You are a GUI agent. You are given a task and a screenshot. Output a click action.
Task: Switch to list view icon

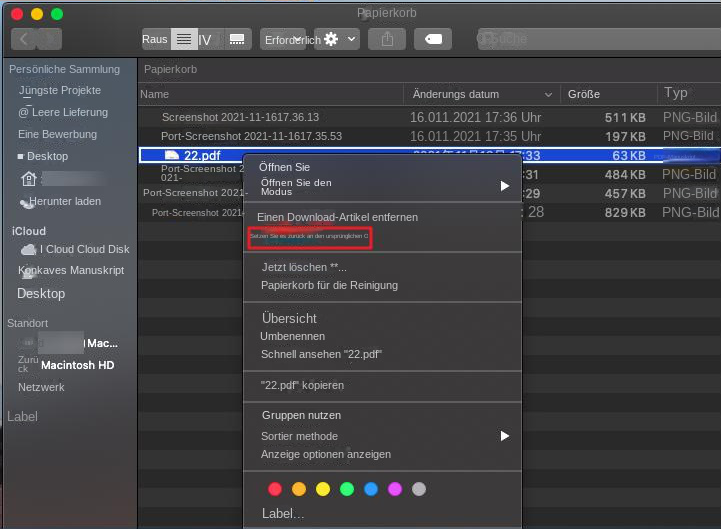(184, 39)
